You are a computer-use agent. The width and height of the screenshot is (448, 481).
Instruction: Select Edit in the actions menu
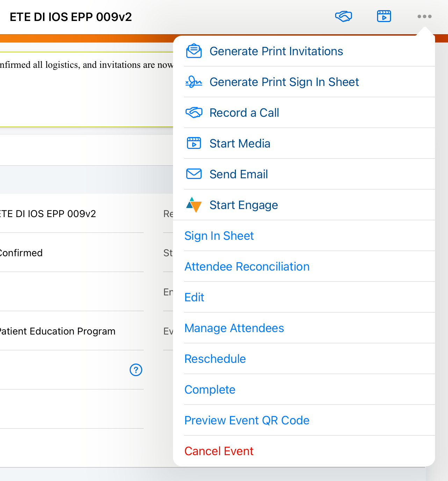click(194, 297)
